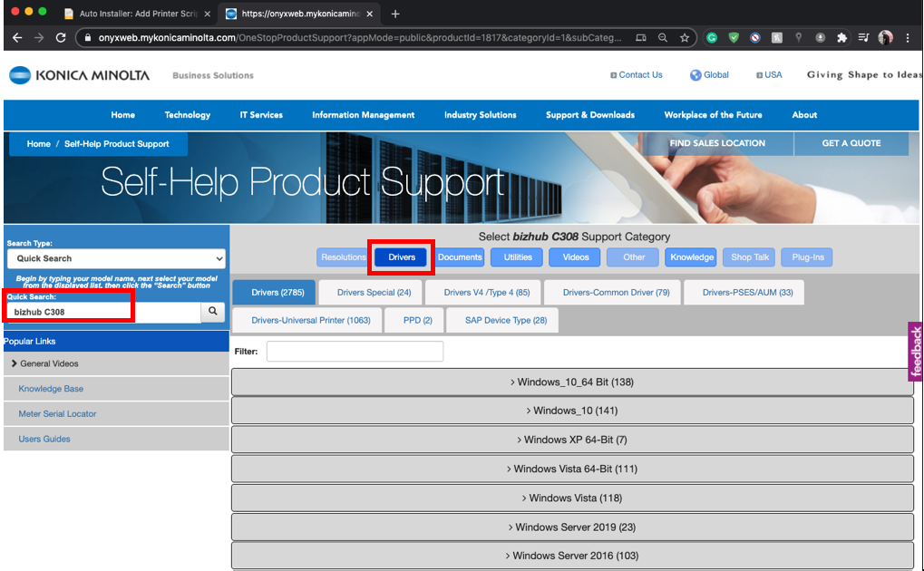Close the onyxweb Konica Minolta tab
Viewport: 924px width, 571px height.
tap(369, 14)
